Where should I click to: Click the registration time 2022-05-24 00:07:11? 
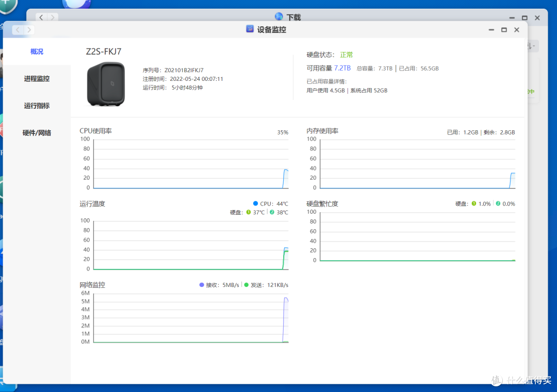(196, 79)
